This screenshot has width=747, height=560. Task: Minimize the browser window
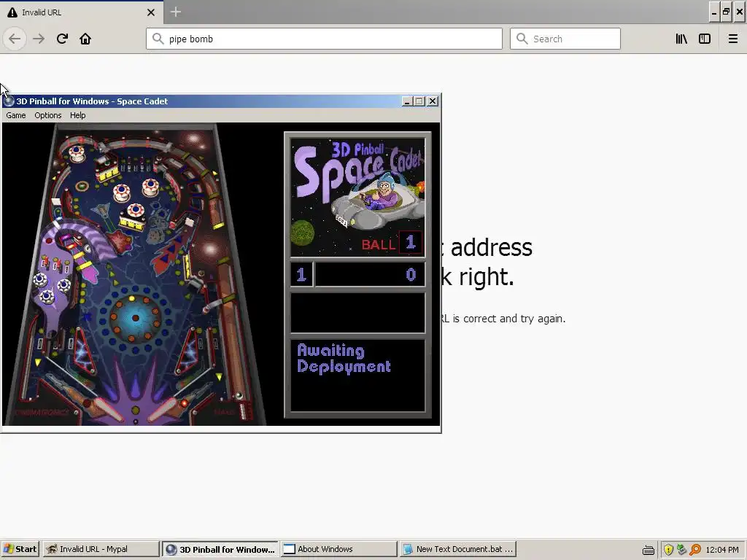[713, 12]
